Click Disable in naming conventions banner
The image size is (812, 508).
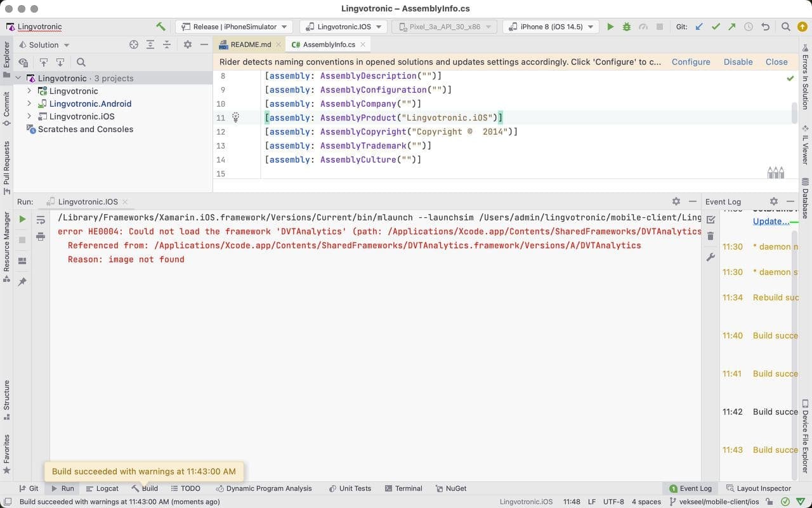[x=738, y=62]
